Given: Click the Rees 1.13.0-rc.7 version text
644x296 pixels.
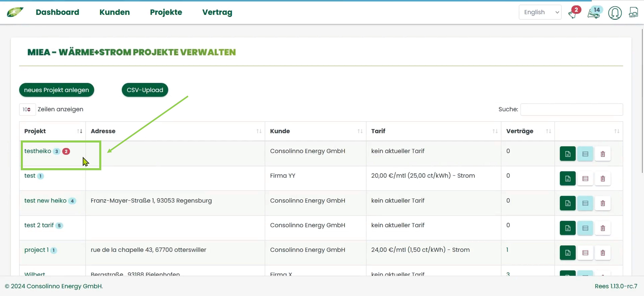Looking at the screenshot, I should (616, 286).
